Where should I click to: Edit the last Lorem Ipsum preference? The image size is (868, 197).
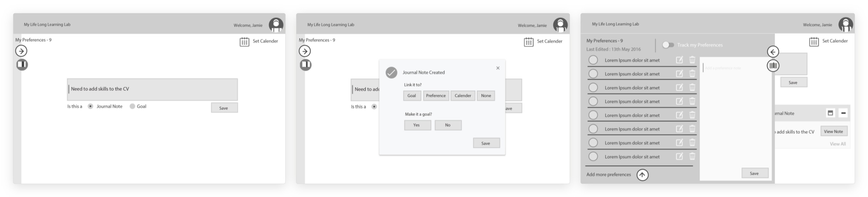680,156
